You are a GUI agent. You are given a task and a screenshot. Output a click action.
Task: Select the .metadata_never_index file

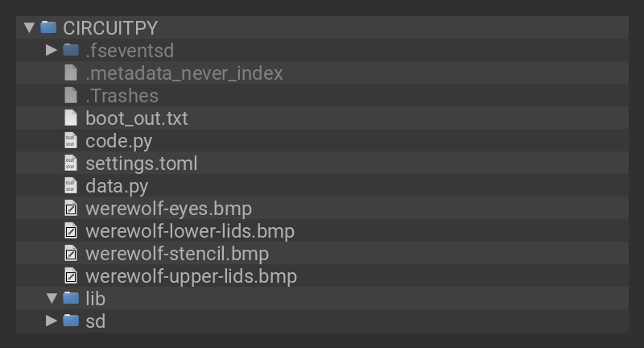coord(184,73)
